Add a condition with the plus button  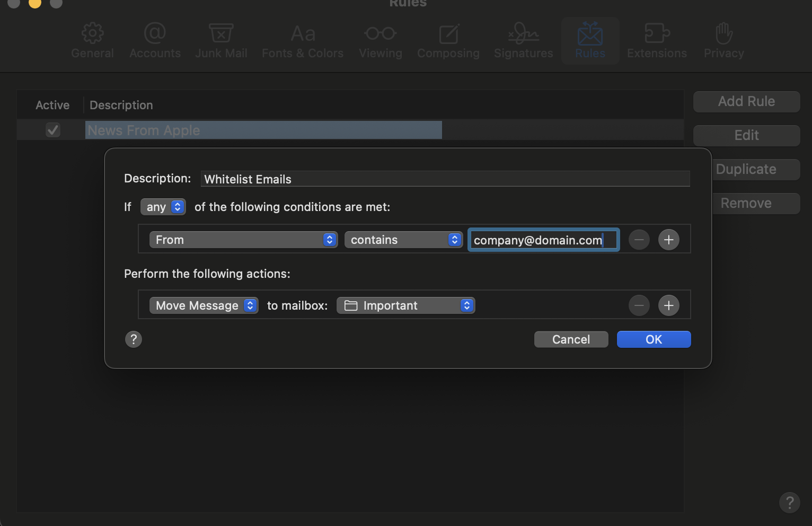(x=668, y=240)
